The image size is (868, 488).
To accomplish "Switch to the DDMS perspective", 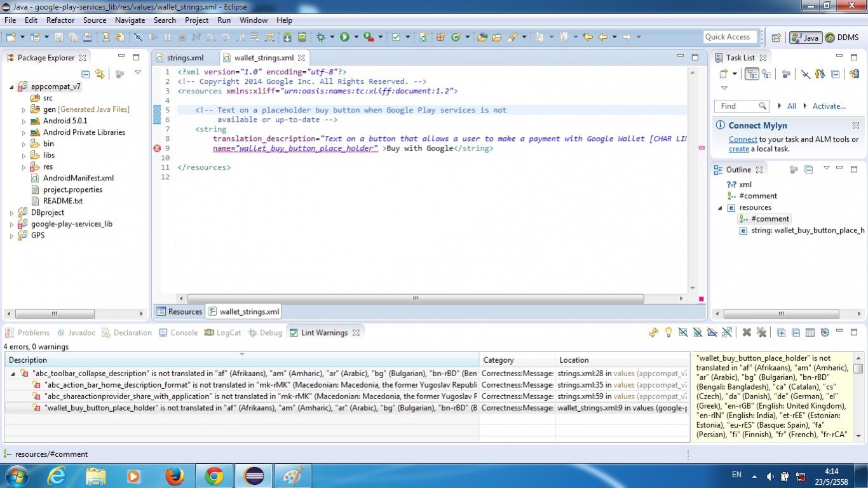I will click(842, 37).
